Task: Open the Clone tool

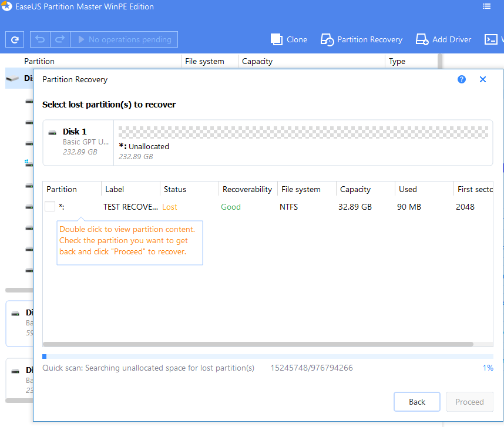Action: click(289, 39)
